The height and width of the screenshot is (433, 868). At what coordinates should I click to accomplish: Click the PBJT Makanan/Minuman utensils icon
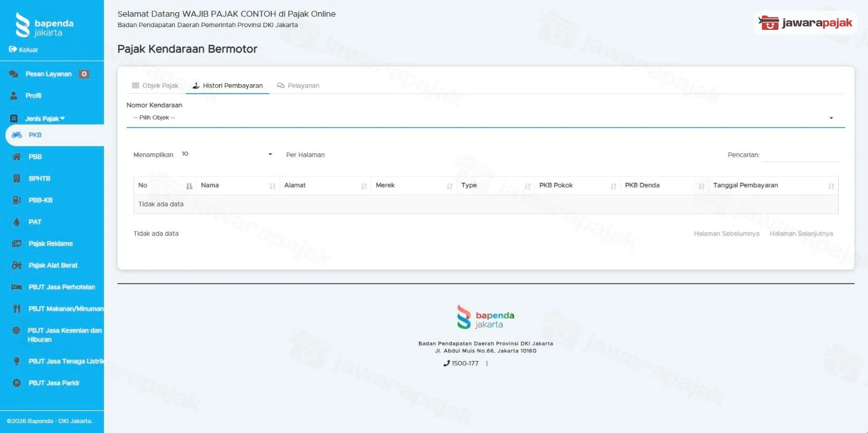tap(17, 308)
